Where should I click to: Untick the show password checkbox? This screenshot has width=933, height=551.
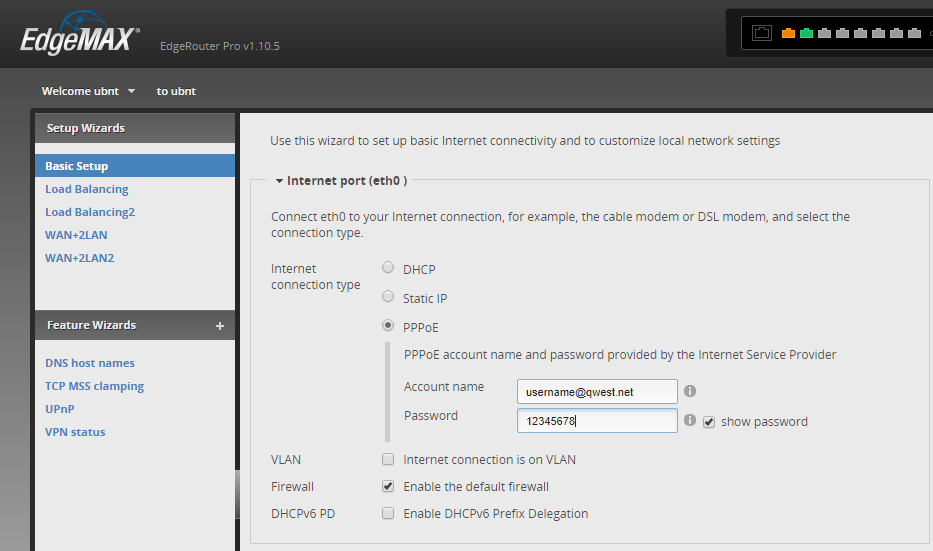coord(709,422)
